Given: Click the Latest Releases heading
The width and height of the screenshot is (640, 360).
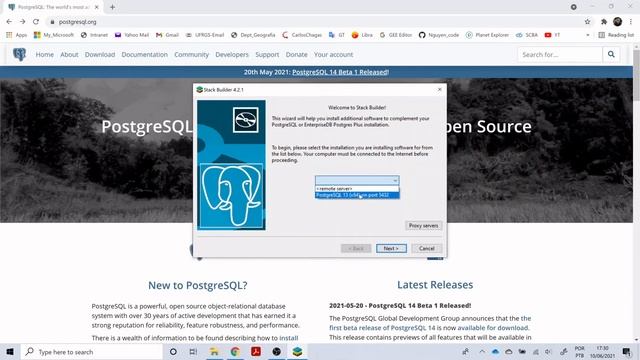Looking at the screenshot, I should point(435,284).
